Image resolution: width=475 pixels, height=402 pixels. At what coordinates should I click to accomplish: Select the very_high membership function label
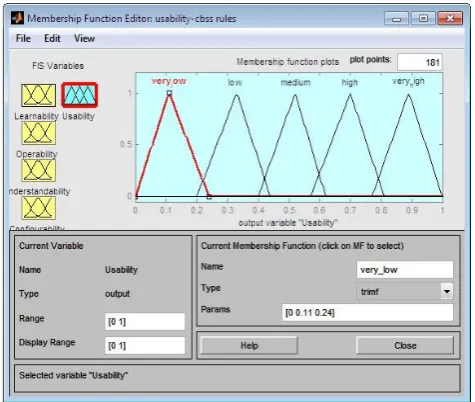pyautogui.click(x=408, y=81)
